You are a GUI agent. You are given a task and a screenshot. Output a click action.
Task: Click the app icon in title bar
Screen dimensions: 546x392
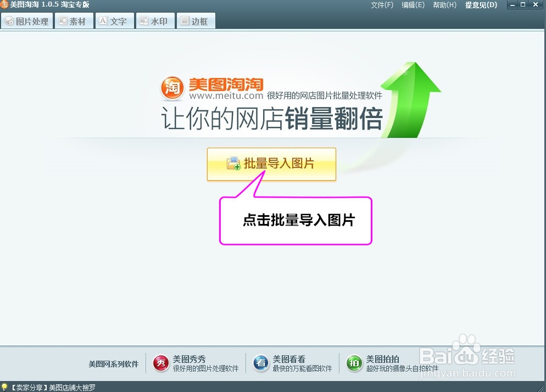4,4
